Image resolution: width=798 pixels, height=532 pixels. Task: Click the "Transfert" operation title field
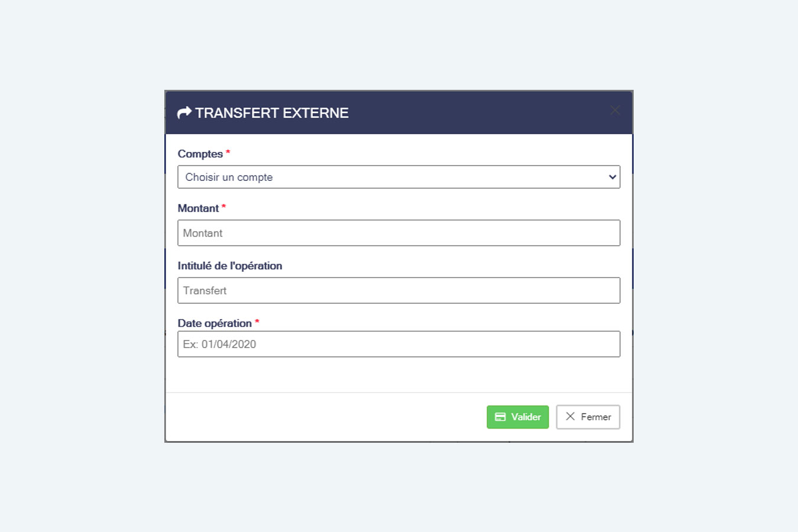point(398,290)
